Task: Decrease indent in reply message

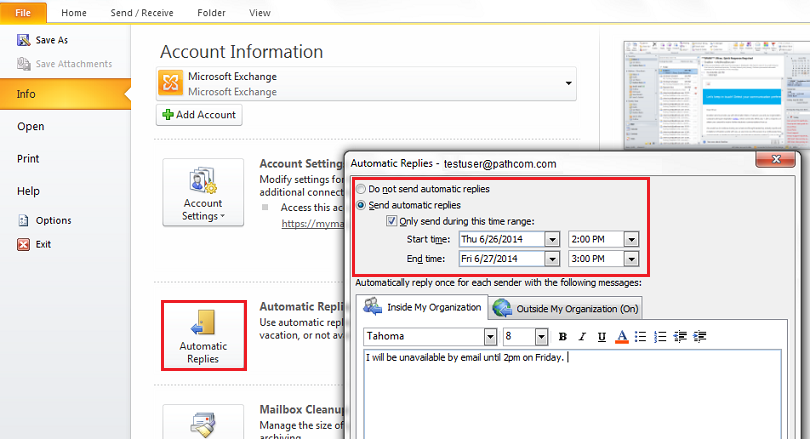Action: click(680, 337)
